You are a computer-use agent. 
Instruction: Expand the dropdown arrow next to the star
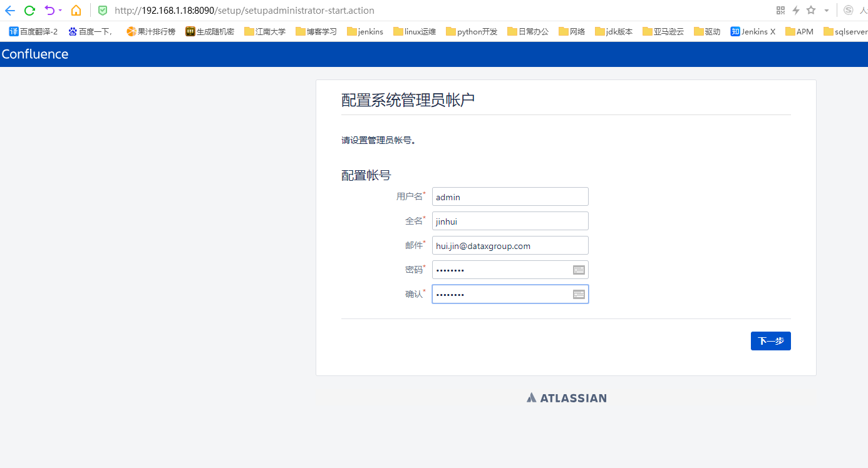point(826,11)
